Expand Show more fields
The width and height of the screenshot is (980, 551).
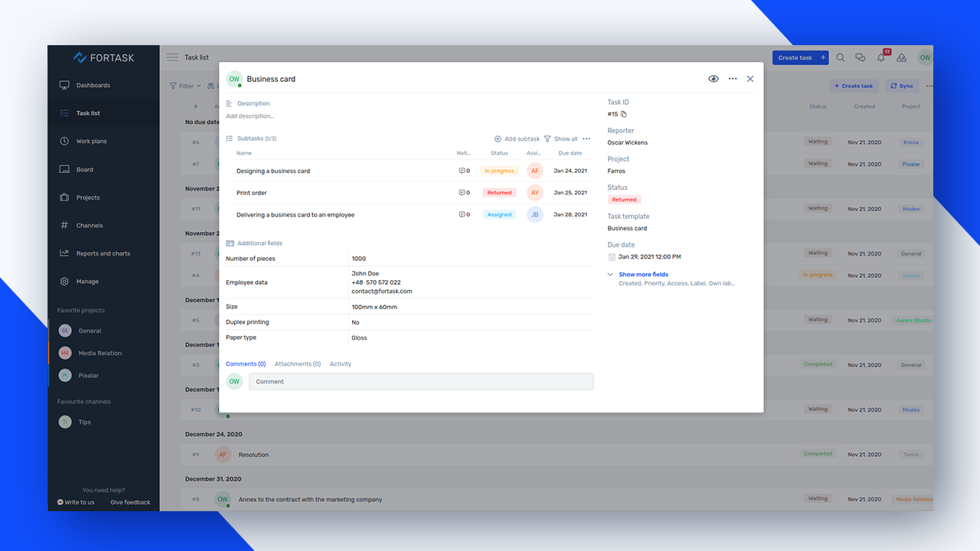pos(643,274)
